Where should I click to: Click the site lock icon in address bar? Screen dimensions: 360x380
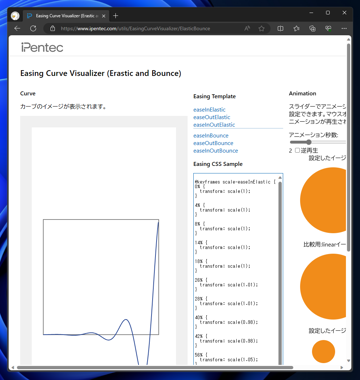click(x=52, y=29)
